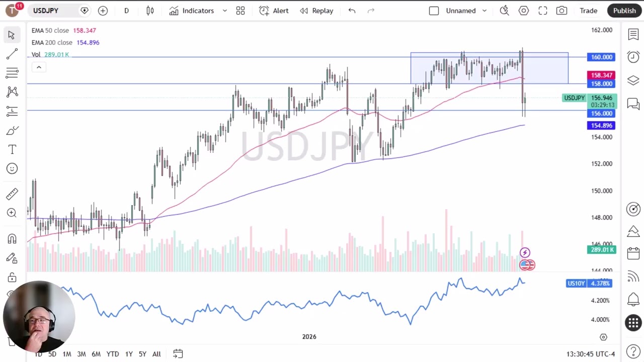The image size is (644, 362).
Task: Switch to 1Y time range
Action: 129,354
